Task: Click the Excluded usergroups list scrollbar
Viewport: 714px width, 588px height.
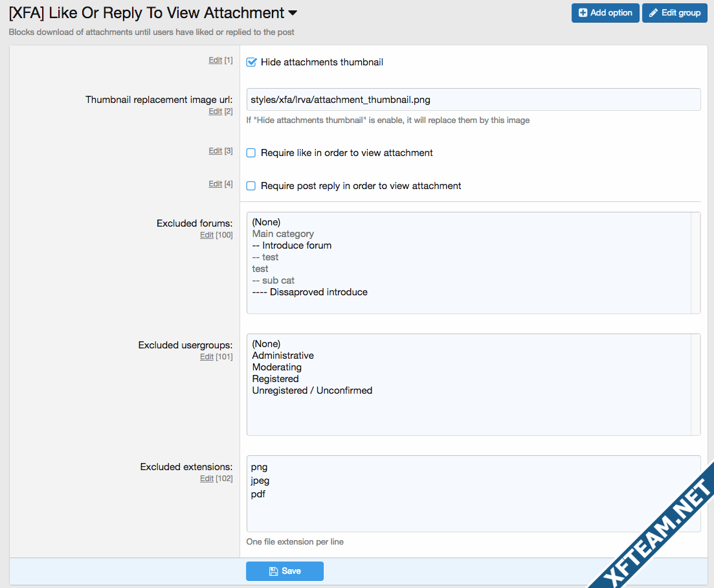Action: [695, 385]
